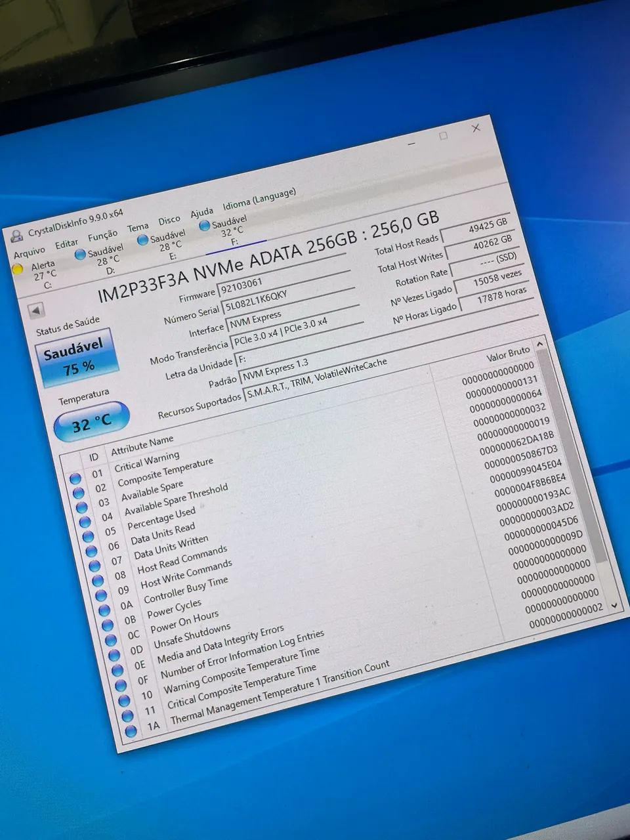
Task: Click the 32 °C temperature button
Action: 91,423
